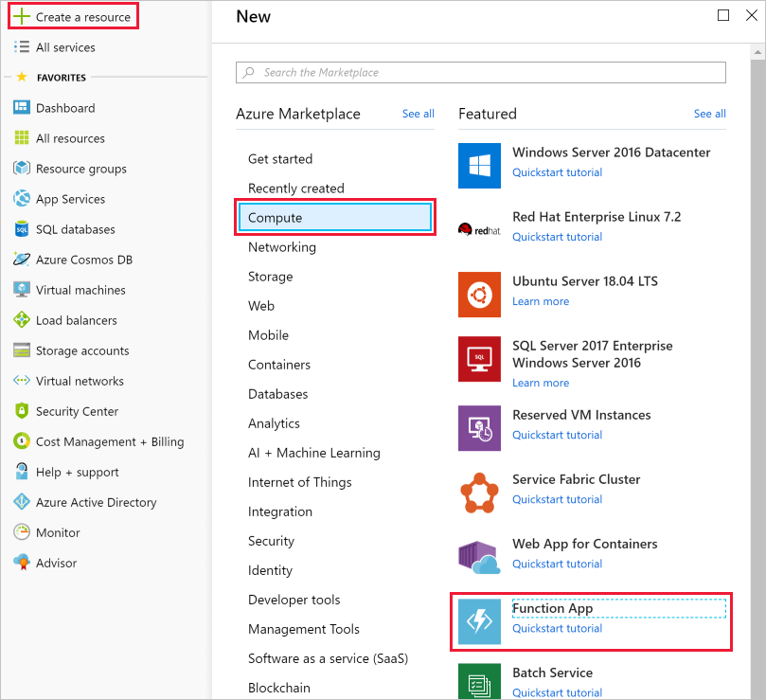Click the Resource groups cube icon
Viewport: 766px width, 700px height.
click(x=22, y=169)
